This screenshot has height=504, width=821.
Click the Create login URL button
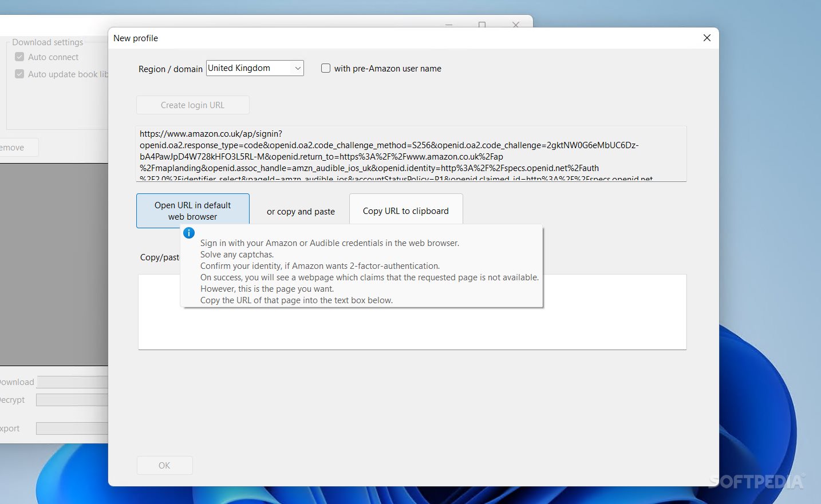(x=193, y=105)
